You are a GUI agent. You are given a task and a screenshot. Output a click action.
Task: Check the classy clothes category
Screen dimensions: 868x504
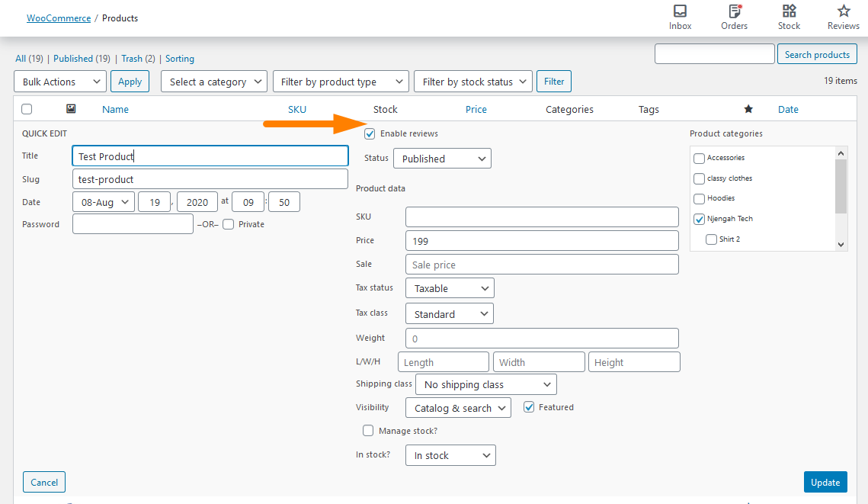[x=699, y=178]
